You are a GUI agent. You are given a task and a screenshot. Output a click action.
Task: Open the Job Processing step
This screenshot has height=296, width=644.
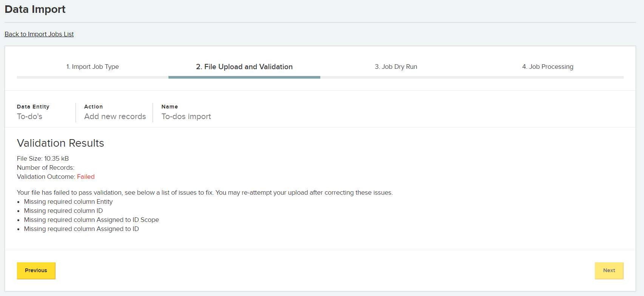tap(548, 67)
